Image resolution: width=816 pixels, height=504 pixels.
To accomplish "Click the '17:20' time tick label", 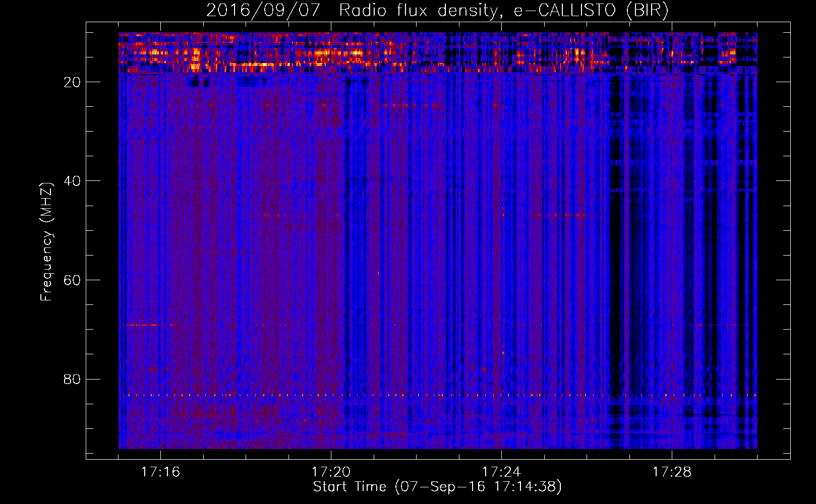I will coord(331,472).
